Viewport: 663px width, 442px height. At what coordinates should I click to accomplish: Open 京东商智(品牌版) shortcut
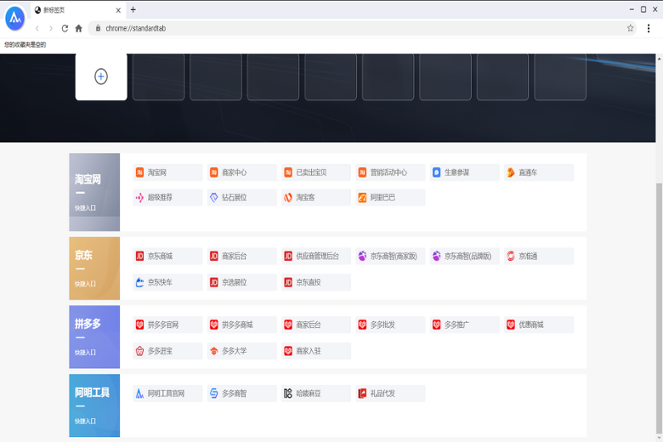point(465,256)
